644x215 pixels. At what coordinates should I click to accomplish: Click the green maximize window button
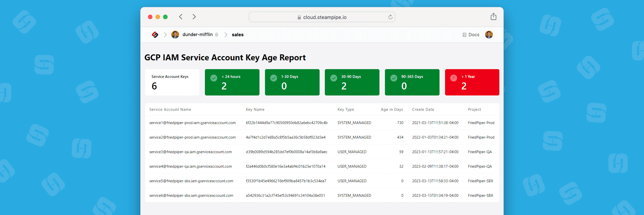click(x=165, y=17)
